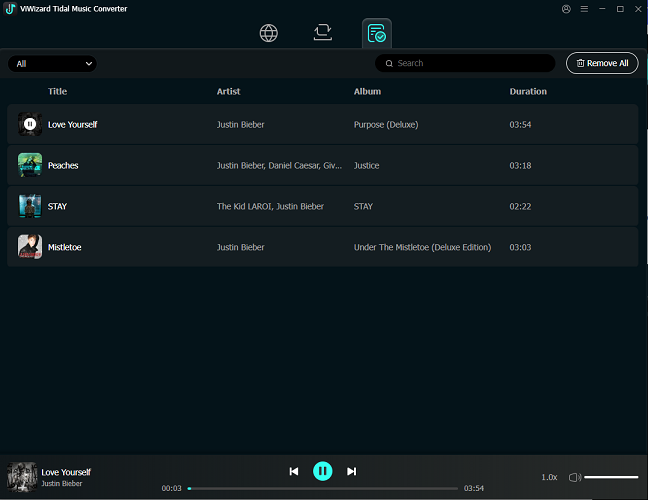This screenshot has height=500, width=648.
Task: Pause Love Yourself from its row thumbnail
Action: [30, 124]
